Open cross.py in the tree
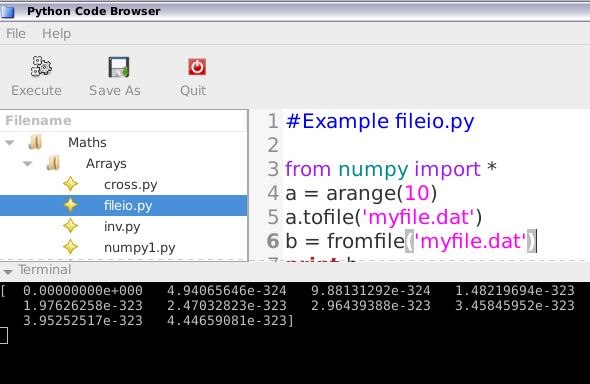The height and width of the screenshot is (384, 590). 131,185
